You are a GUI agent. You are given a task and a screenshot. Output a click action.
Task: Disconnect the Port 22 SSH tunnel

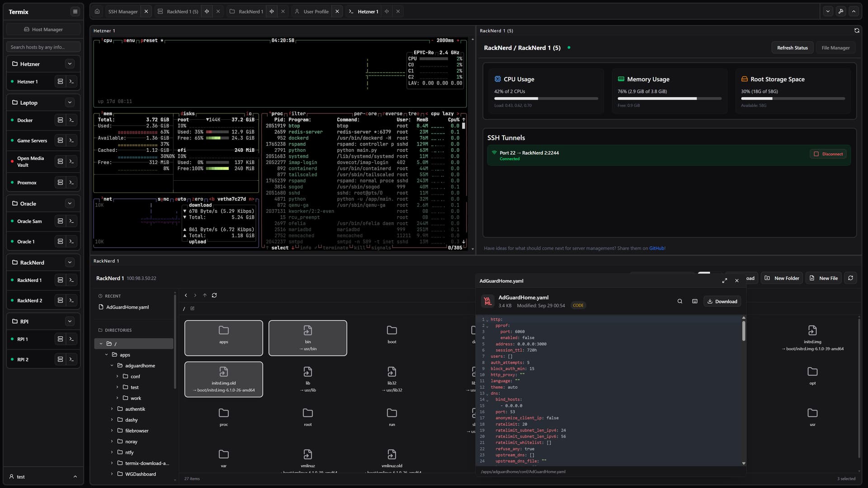click(x=828, y=154)
